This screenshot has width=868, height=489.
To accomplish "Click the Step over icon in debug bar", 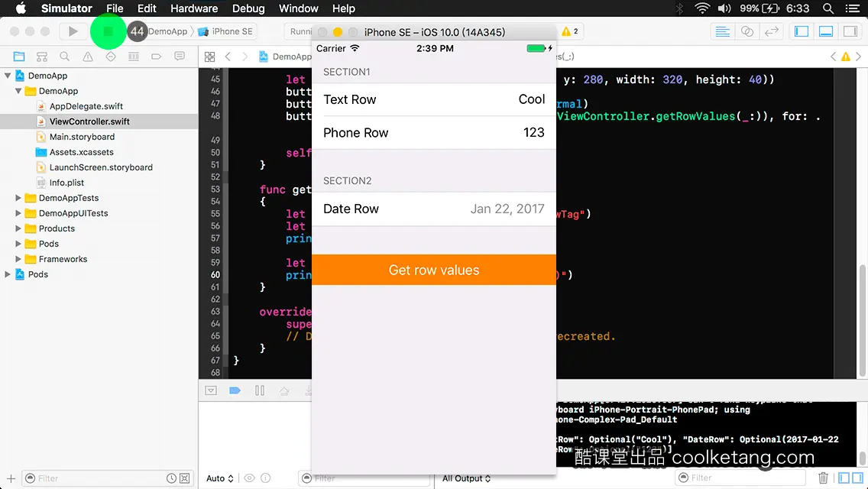I will click(284, 390).
